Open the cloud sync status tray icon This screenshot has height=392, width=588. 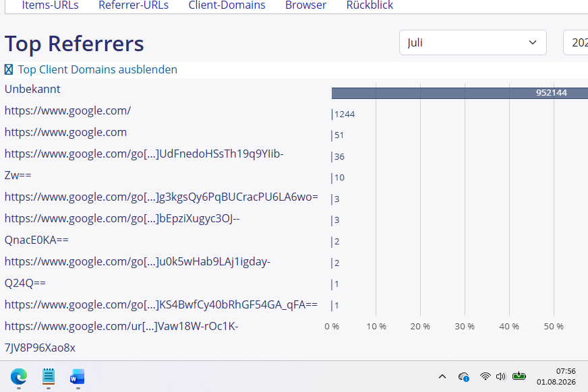(464, 377)
